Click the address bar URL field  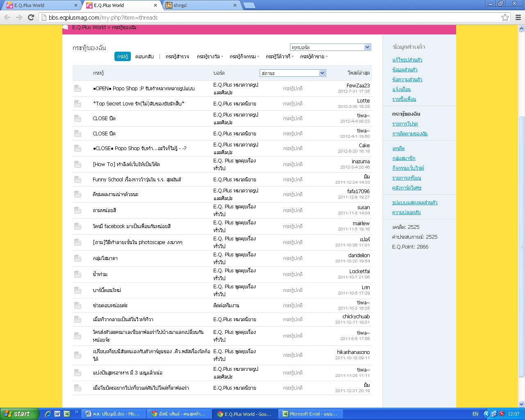point(271,17)
